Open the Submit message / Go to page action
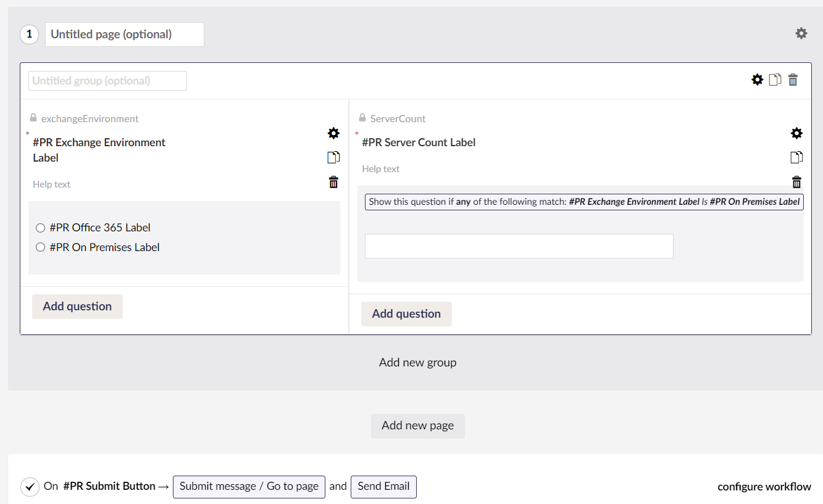This screenshot has height=504, width=823. [x=249, y=487]
